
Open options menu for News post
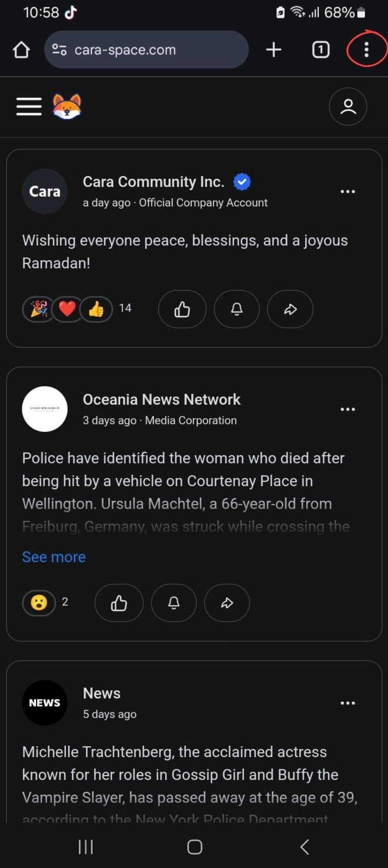pos(347,703)
